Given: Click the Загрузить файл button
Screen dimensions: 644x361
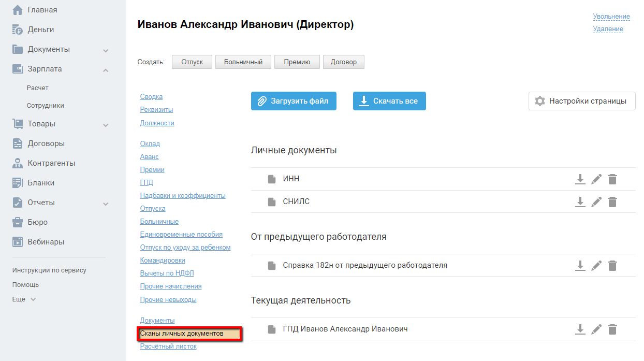Looking at the screenshot, I should click(x=294, y=101).
